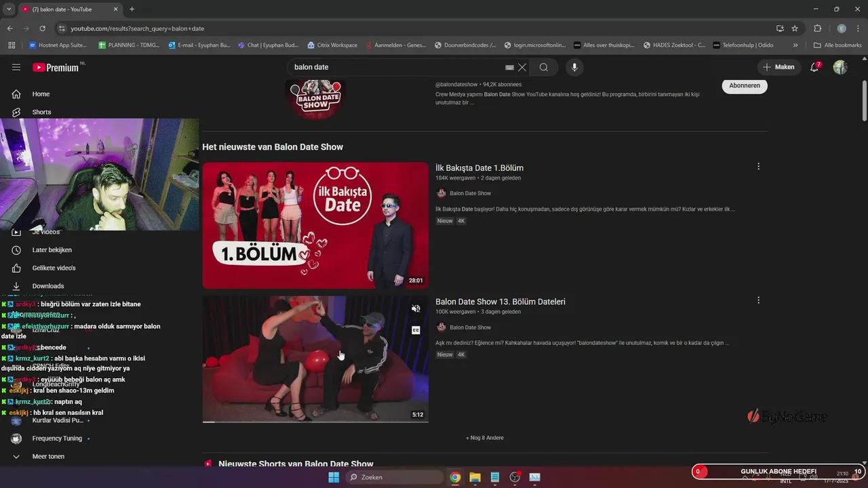This screenshot has width=868, height=488.
Task: Expand + Nog 8 Andere videos
Action: pos(484,438)
